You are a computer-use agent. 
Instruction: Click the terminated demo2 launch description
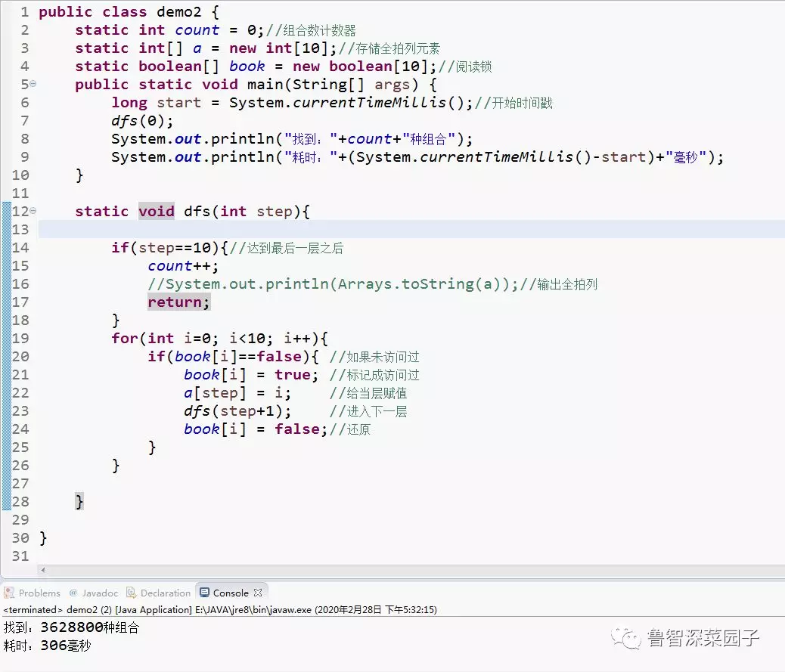220,609
